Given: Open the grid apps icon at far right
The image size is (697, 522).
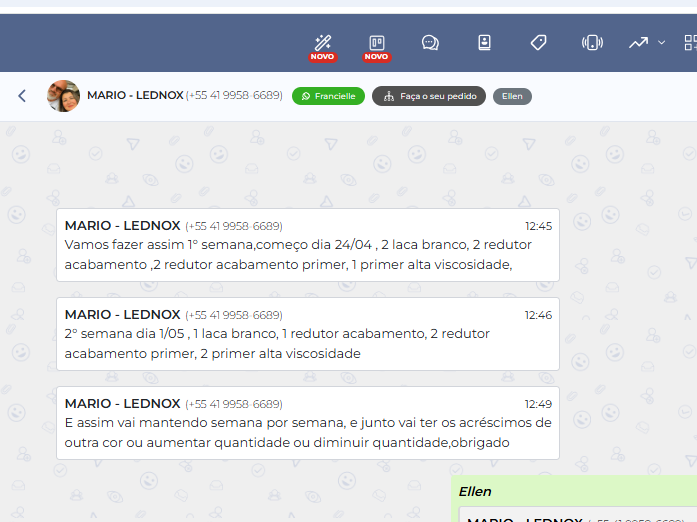Looking at the screenshot, I should point(690,43).
